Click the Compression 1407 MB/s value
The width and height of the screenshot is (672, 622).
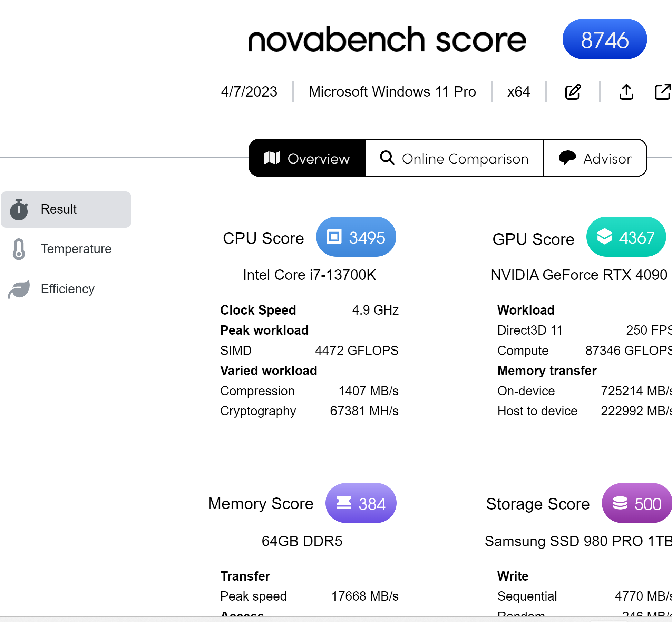tap(368, 391)
